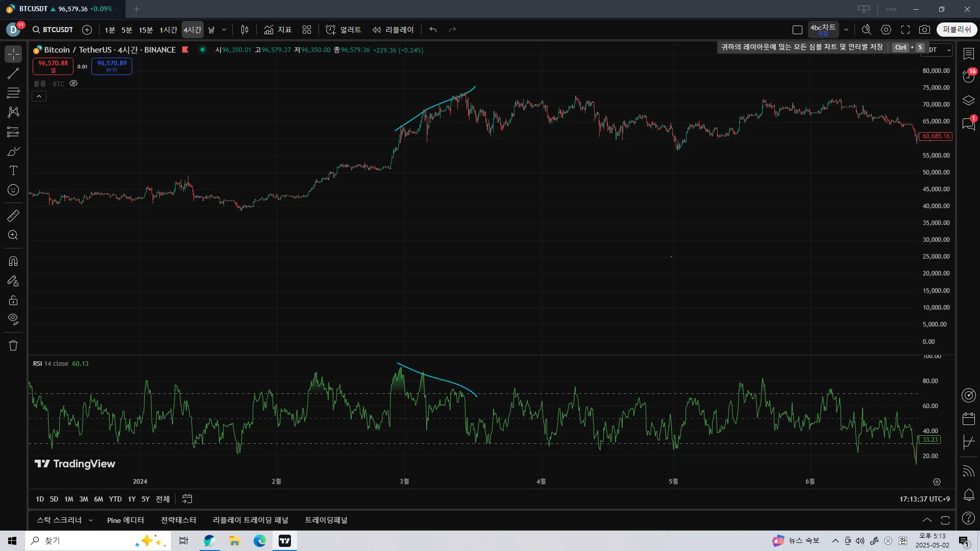Open the 전략테스터 tab
Image resolution: width=980 pixels, height=551 pixels.
tap(178, 520)
